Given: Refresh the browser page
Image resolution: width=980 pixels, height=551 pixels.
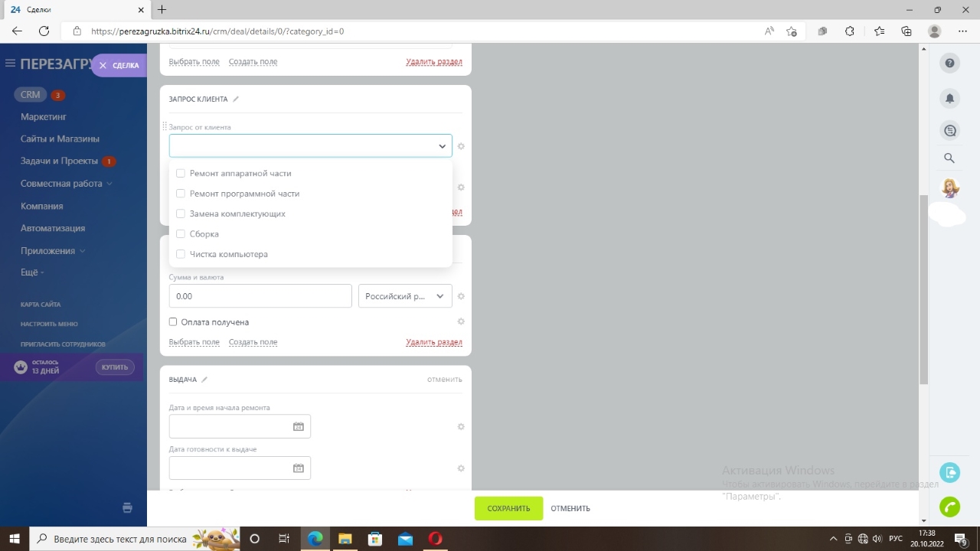Looking at the screenshot, I should click(44, 31).
